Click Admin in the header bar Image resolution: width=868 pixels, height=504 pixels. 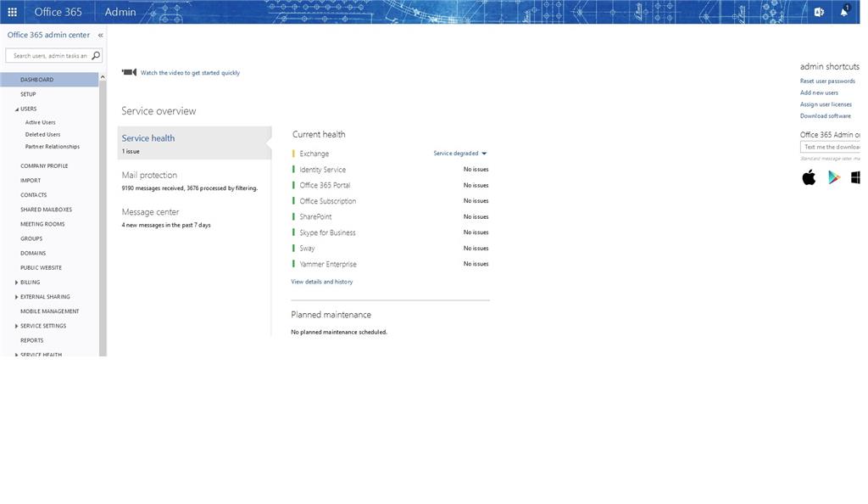point(120,12)
